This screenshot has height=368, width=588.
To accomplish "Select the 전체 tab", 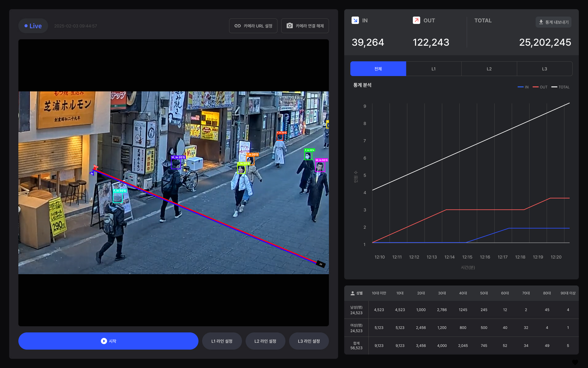I will click(x=378, y=69).
